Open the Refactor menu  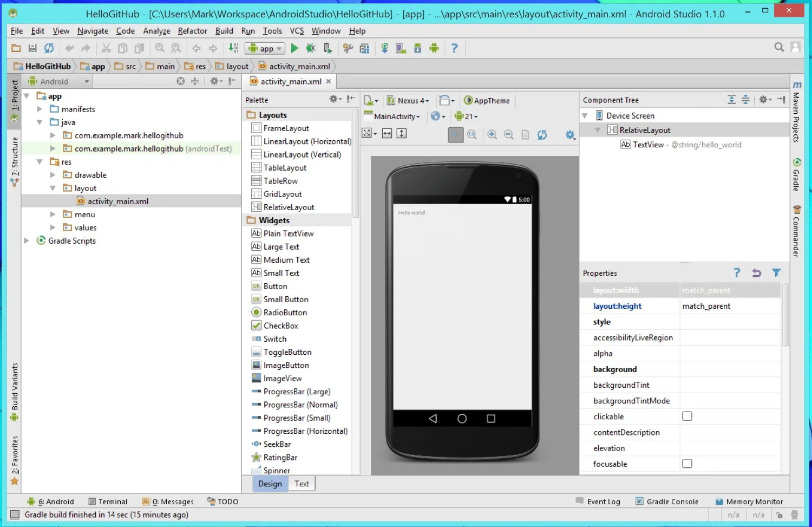click(192, 31)
